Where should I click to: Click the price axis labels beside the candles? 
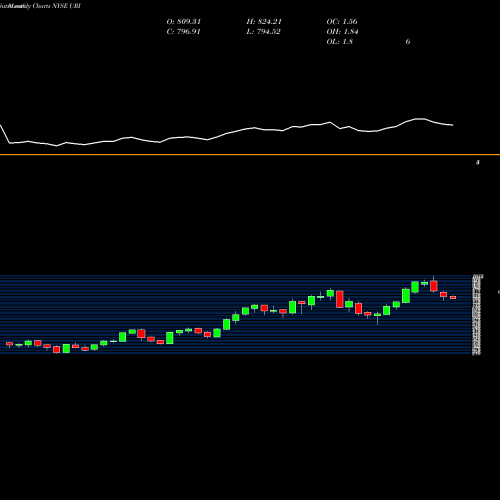[477, 315]
